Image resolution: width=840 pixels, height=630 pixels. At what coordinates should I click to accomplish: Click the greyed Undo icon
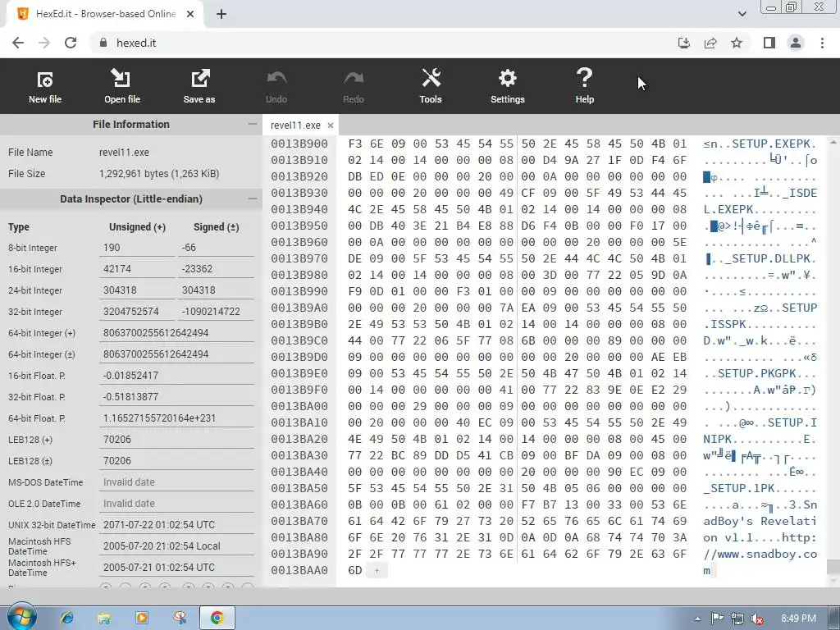pyautogui.click(x=276, y=85)
